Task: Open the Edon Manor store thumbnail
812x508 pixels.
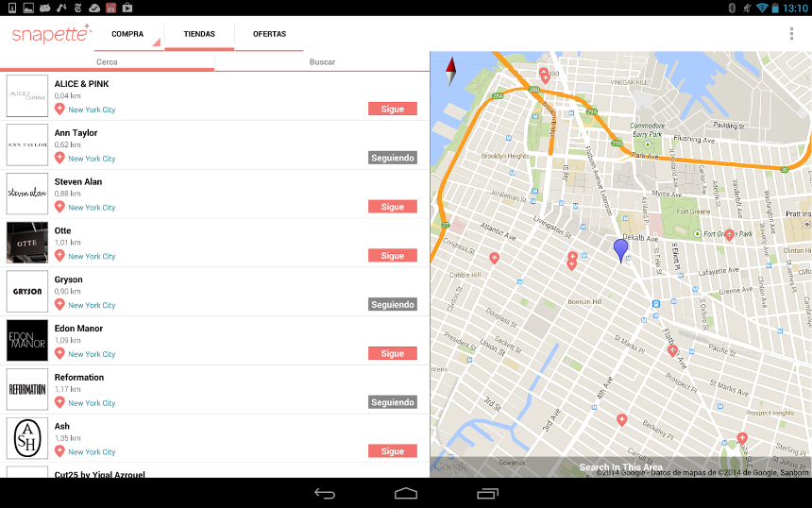Action: click(x=27, y=340)
